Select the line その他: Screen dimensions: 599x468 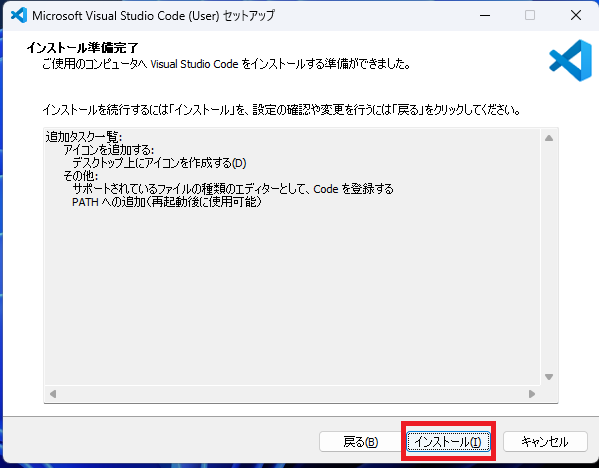click(81, 176)
